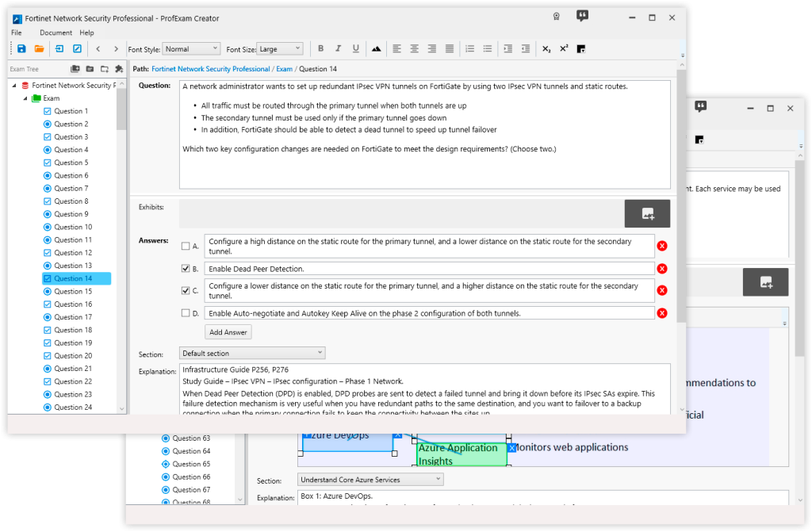Viewport: 812px width, 532px height.
Task: Click Add Answer button
Action: tap(228, 332)
